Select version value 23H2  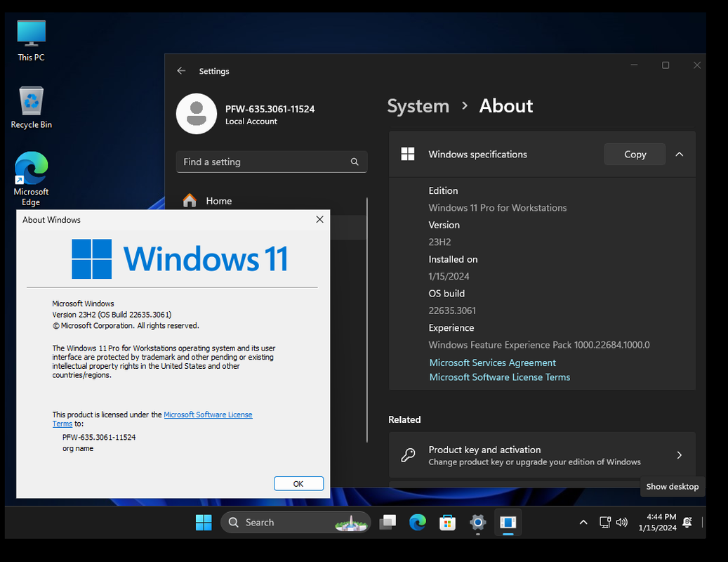click(x=439, y=242)
